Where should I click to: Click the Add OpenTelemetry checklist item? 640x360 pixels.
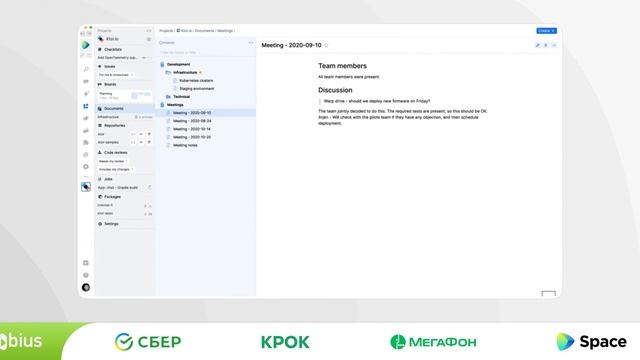pos(118,58)
